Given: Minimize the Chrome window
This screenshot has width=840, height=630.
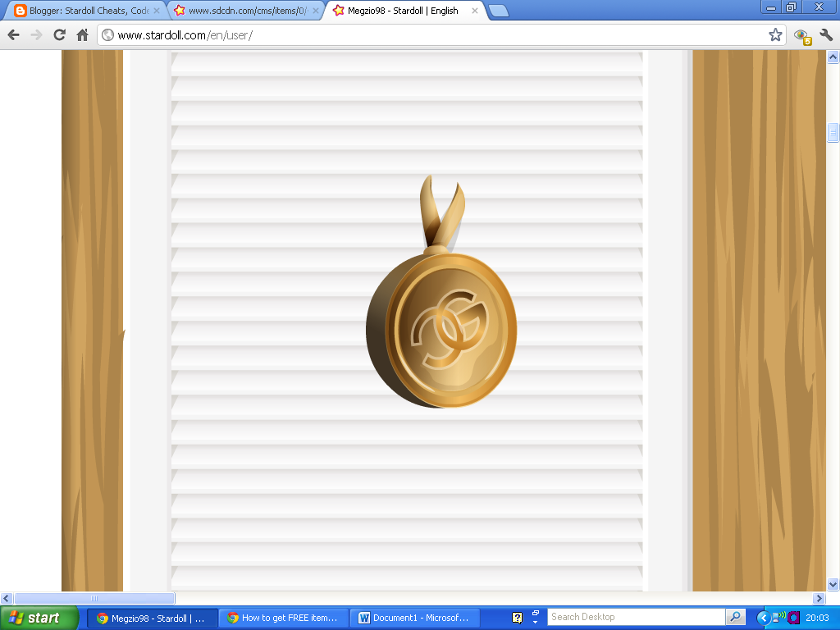Looking at the screenshot, I should pos(771,7).
